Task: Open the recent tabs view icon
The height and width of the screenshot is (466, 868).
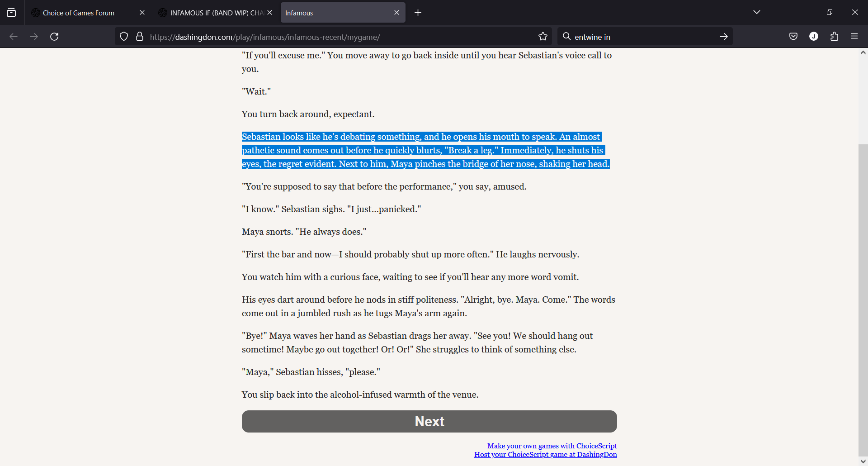Action: [11, 13]
